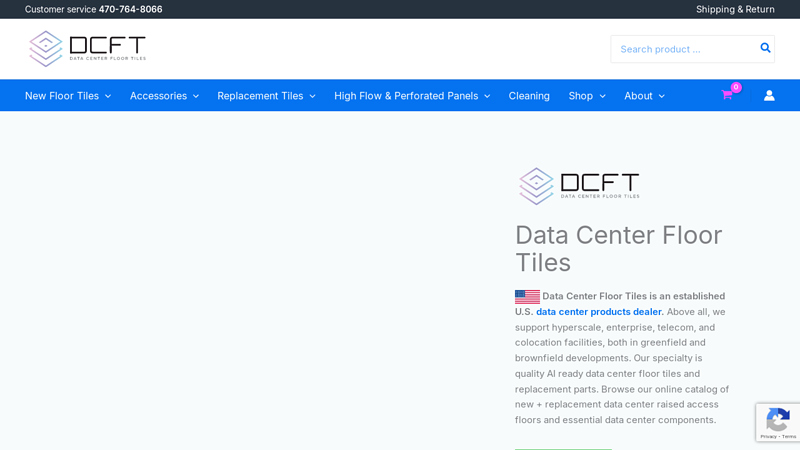
Task: Go to the Cleaning page
Action: (x=529, y=95)
